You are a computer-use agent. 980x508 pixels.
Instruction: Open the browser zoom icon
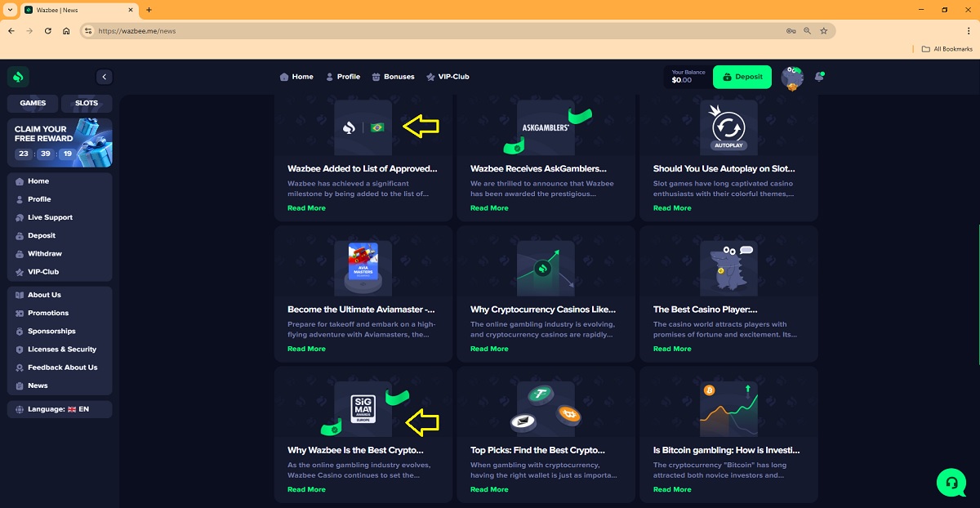point(808,31)
